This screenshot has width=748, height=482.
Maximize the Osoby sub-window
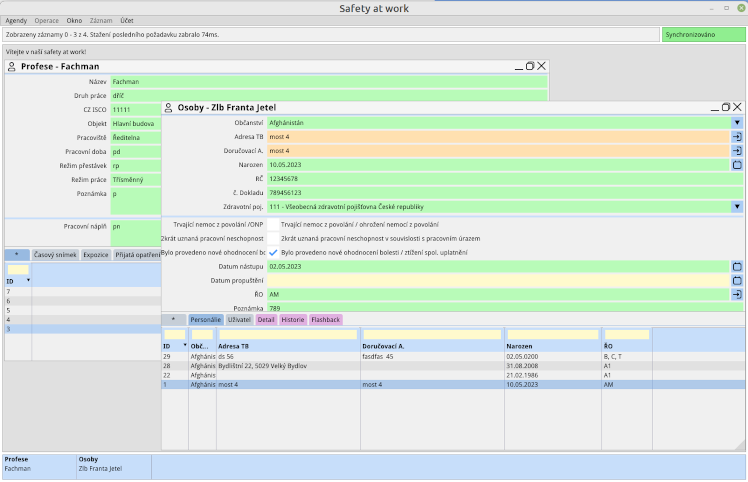tap(726, 107)
